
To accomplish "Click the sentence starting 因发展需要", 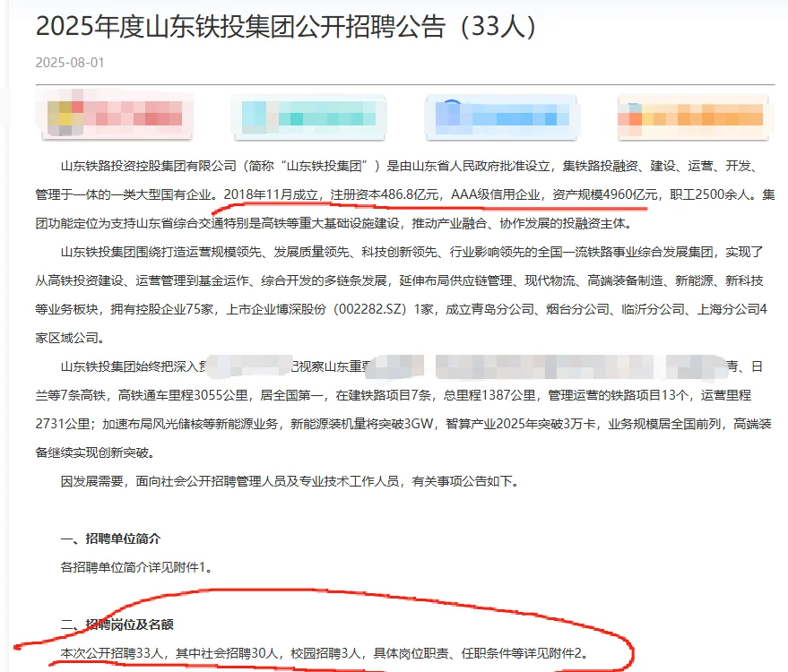I will (290, 481).
